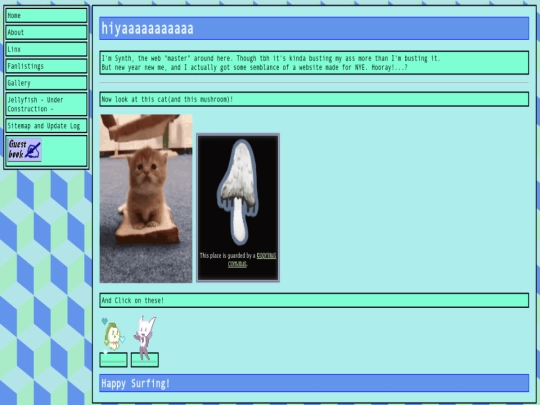The width and height of the screenshot is (540, 405).
Task: Open the Home navigation link
Action: [x=46, y=15]
